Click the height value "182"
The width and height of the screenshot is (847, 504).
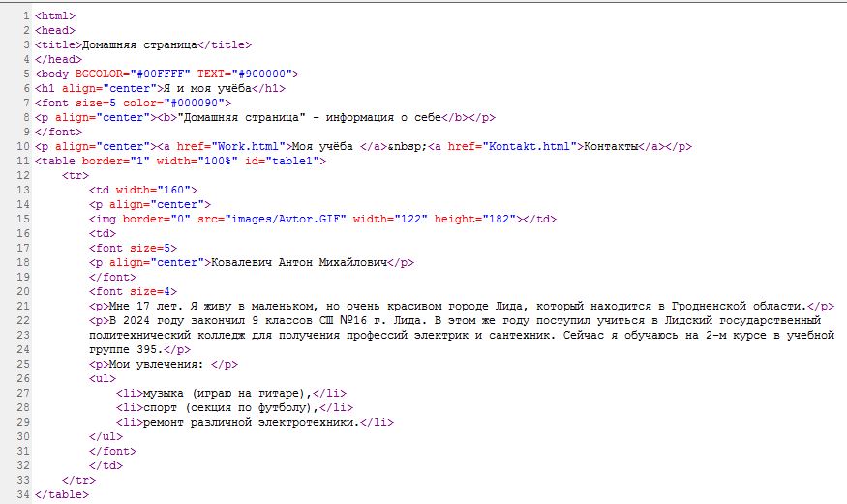499,219
